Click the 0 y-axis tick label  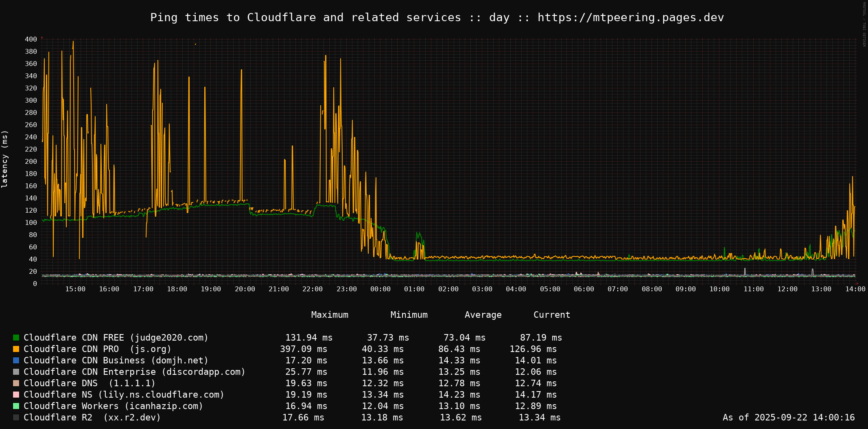(x=35, y=284)
